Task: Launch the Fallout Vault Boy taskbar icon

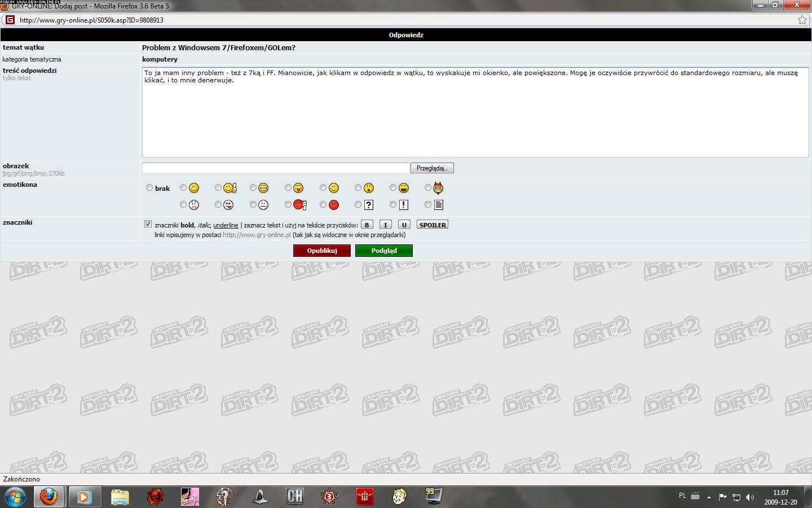Action: 399,497
